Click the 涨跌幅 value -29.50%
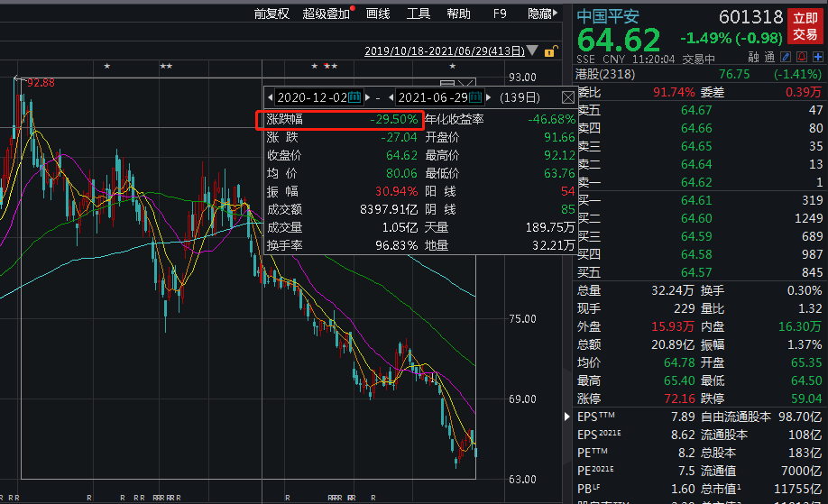 click(x=393, y=119)
